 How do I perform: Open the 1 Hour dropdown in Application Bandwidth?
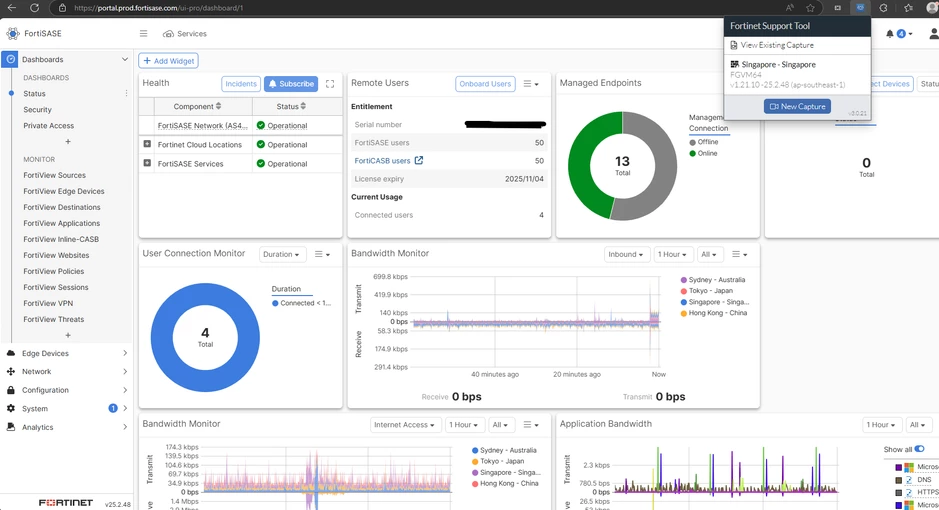click(880, 424)
